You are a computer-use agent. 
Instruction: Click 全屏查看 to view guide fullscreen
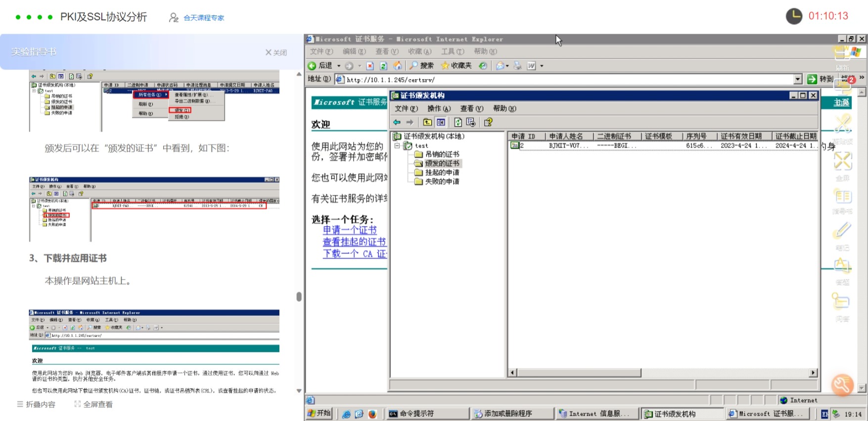coord(93,404)
